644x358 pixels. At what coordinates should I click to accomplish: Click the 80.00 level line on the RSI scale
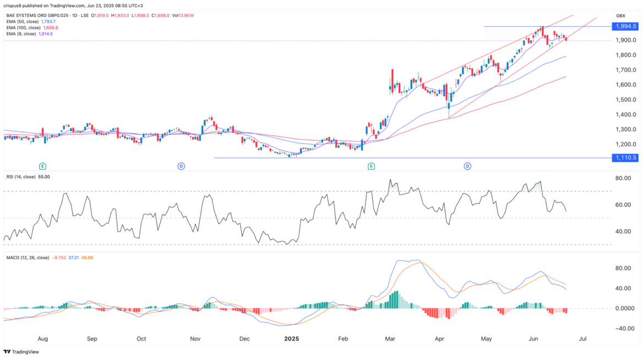(622, 178)
